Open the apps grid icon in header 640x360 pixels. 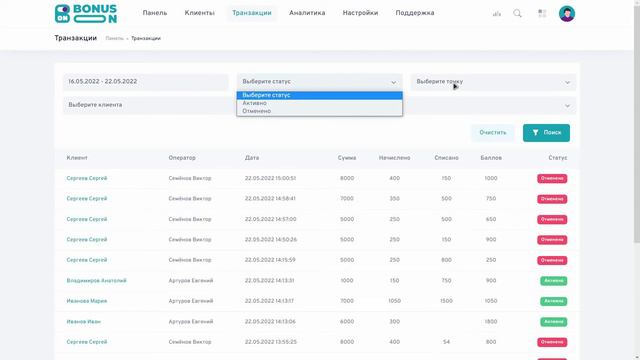542,13
